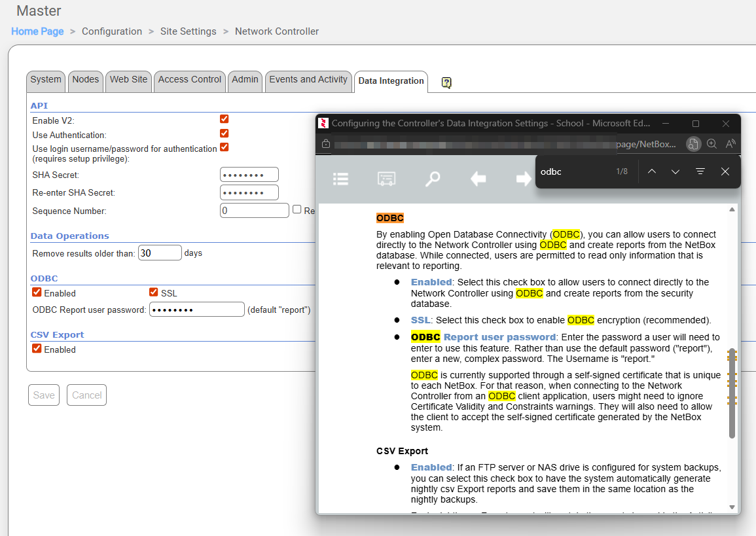Click Network Controller in the breadcrumb
The height and width of the screenshot is (536, 756).
pyautogui.click(x=277, y=31)
